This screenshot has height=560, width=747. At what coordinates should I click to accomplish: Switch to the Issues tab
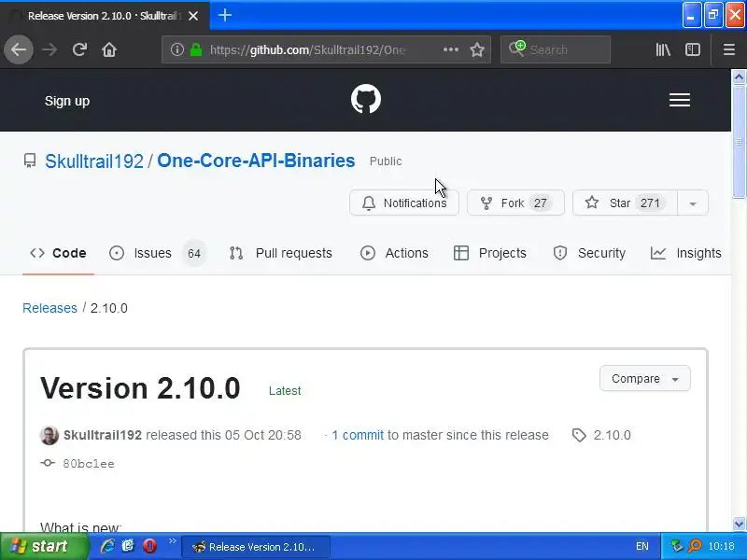(x=157, y=253)
